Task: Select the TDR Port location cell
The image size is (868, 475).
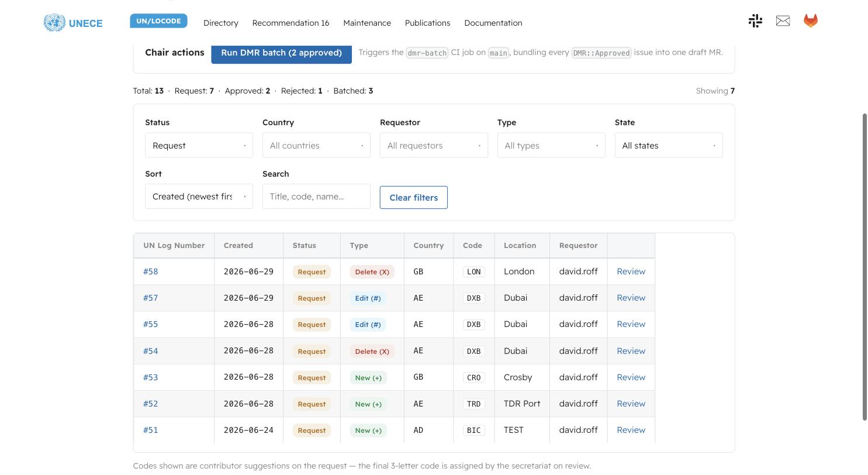Action: click(522, 404)
